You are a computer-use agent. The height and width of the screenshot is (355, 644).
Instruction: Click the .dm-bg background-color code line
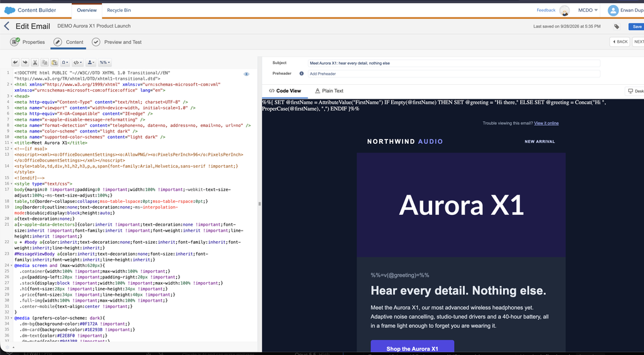click(74, 324)
